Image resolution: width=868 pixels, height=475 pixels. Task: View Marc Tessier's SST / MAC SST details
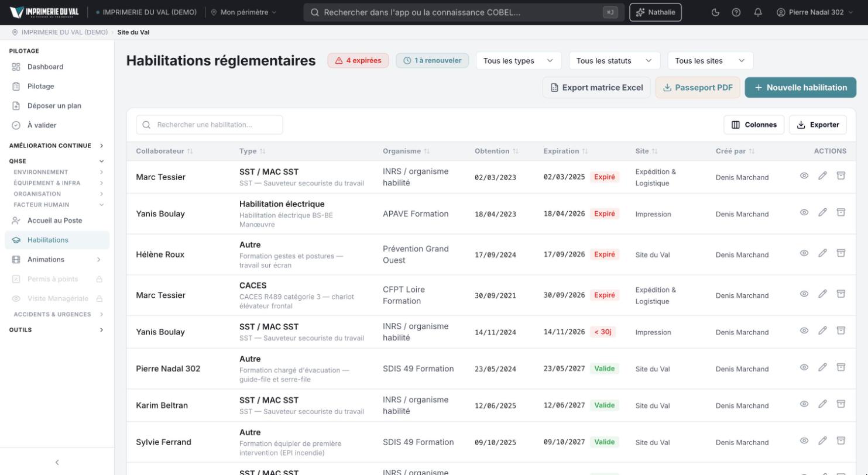point(804,175)
